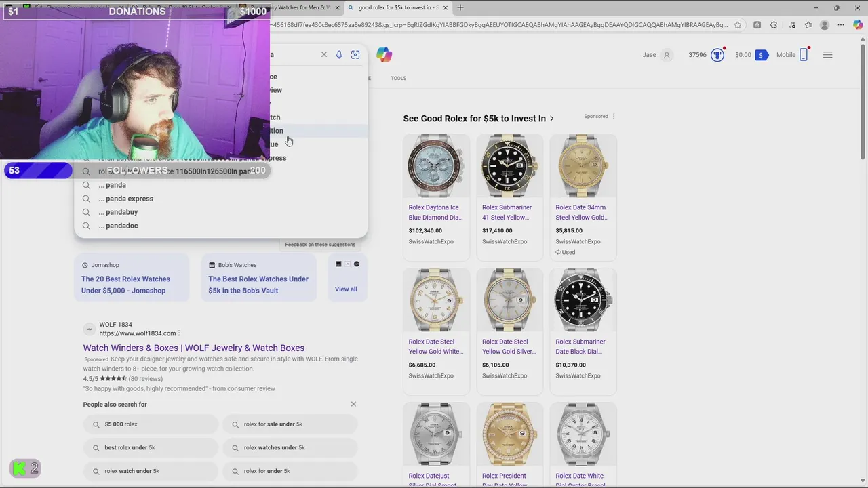Open 'The Best Rolex Watches Under $5k' link
The image size is (868, 488).
[x=258, y=285]
